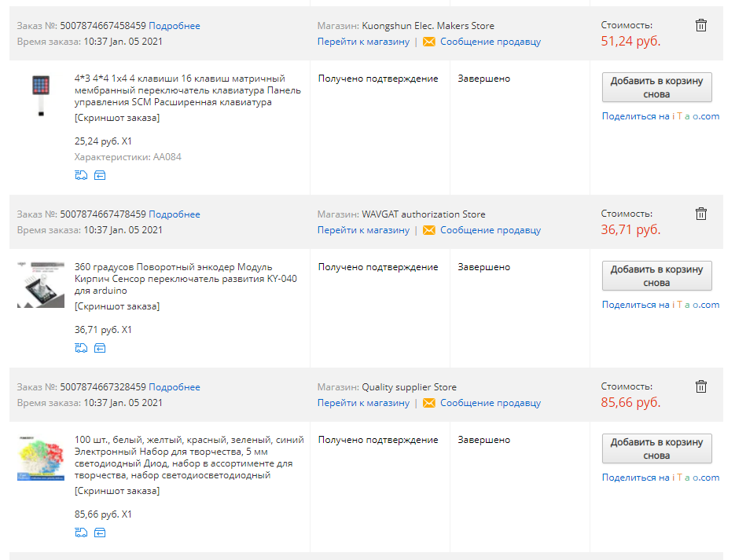735x560 pixels.
Task: View order screenshot for rotary encoder
Action: pos(117,306)
